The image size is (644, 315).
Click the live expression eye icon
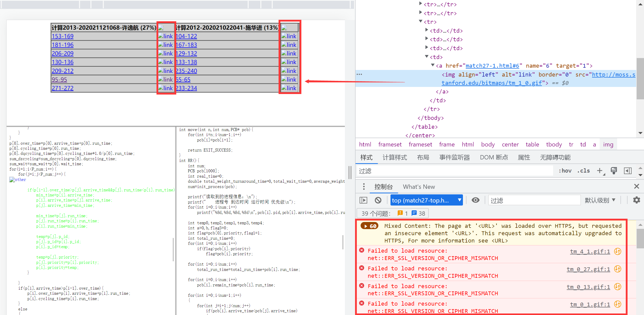(475, 200)
